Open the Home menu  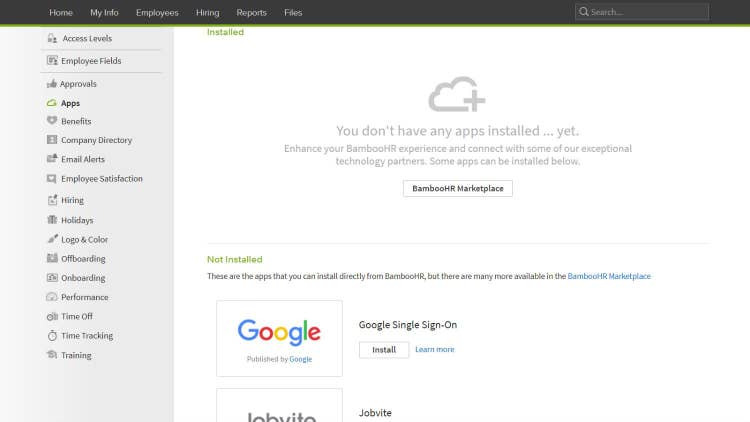[61, 12]
